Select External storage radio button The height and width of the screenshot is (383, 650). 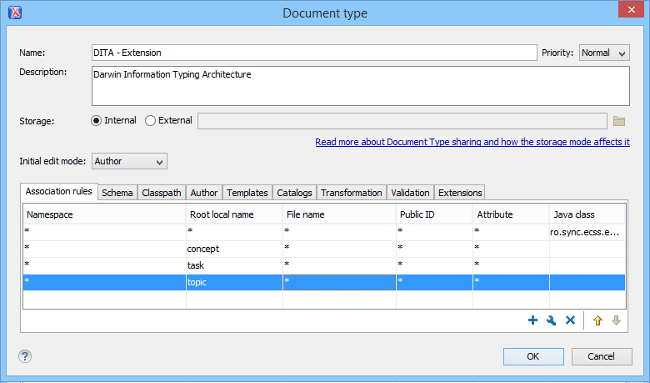[x=150, y=121]
